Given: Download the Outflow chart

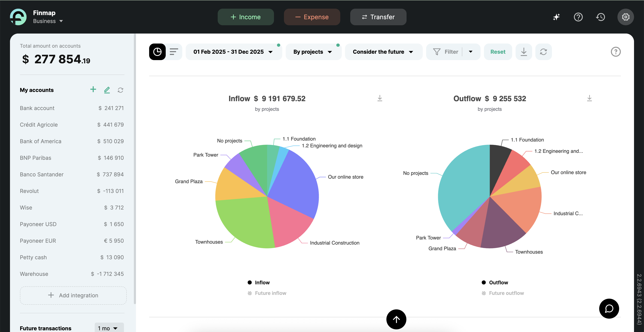Looking at the screenshot, I should point(589,98).
